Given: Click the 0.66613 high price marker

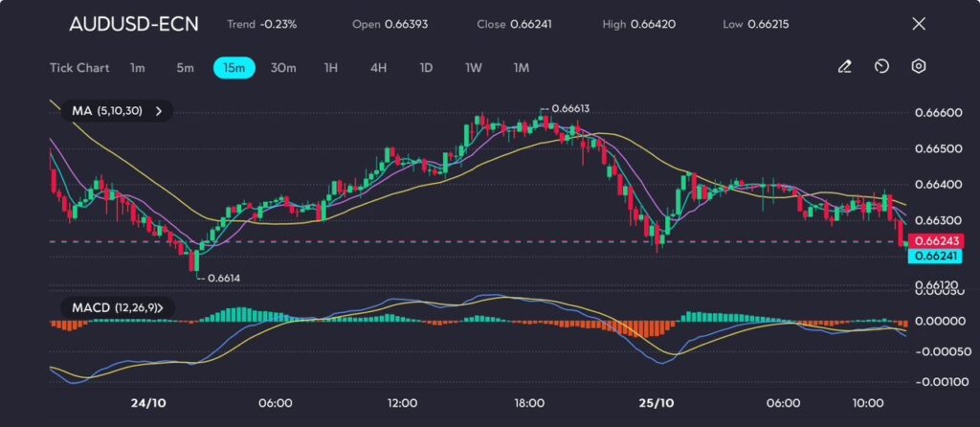Looking at the screenshot, I should (x=568, y=109).
